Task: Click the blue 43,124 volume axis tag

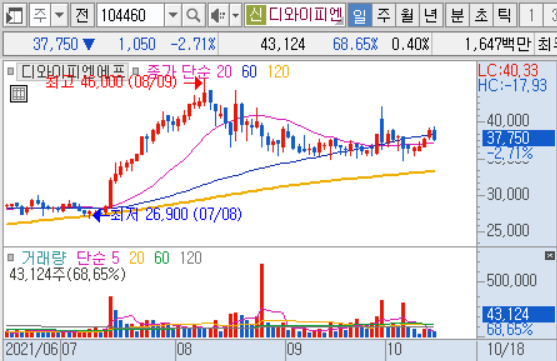Action: pos(518,314)
